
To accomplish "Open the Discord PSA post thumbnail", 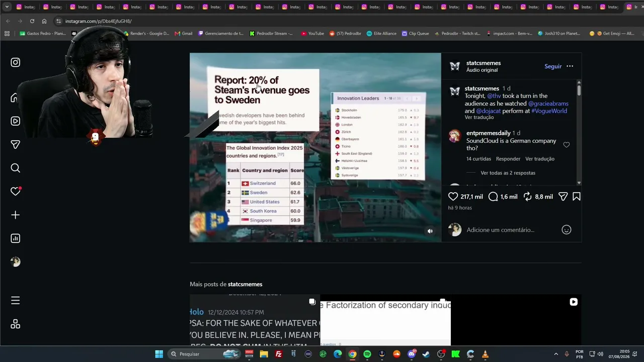I will pos(255,320).
